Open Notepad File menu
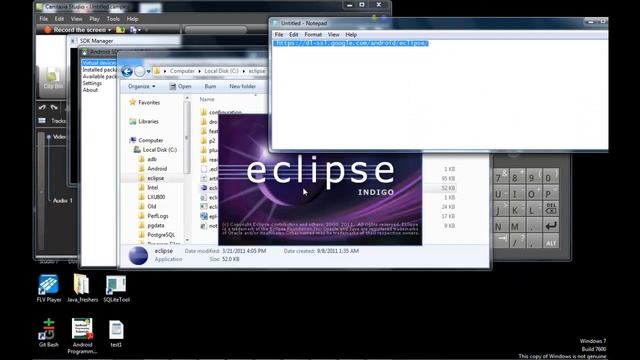Image resolution: width=640 pixels, height=360 pixels. tap(279, 35)
